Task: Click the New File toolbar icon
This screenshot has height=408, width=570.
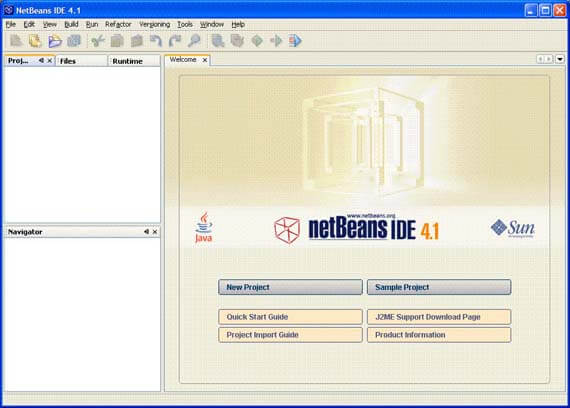Action: 16,41
